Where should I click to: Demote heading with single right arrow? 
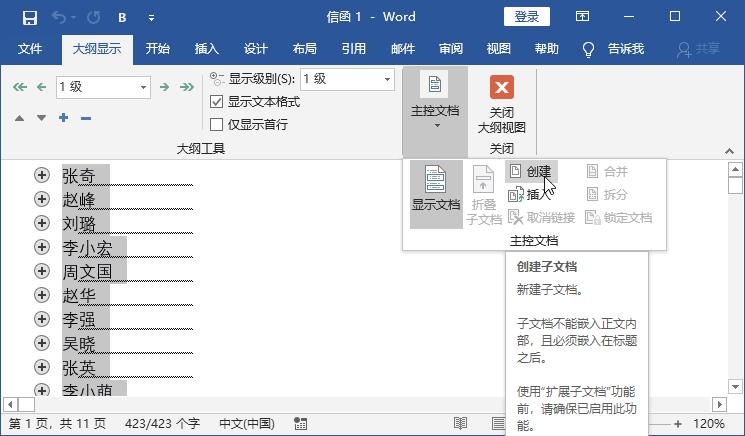click(x=164, y=87)
